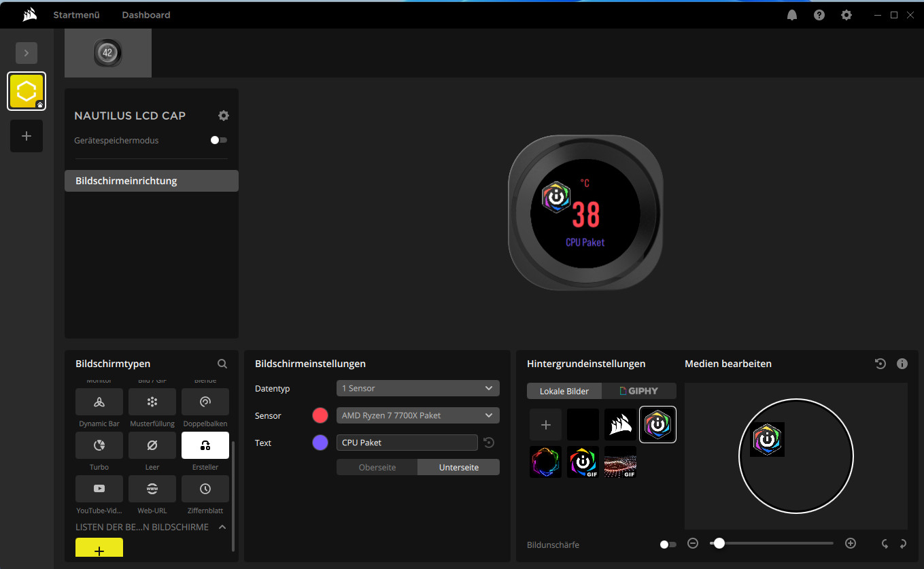Reset the media edit with the undo icon
The width and height of the screenshot is (924, 569).
[x=880, y=364]
